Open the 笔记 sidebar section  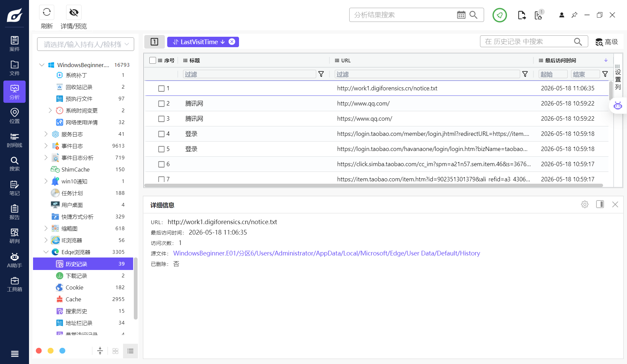point(14,188)
